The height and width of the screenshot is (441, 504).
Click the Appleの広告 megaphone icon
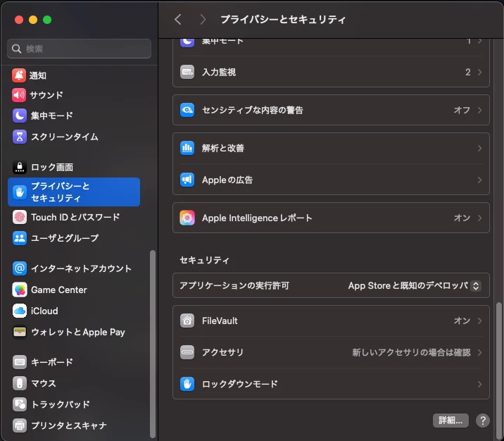point(187,180)
